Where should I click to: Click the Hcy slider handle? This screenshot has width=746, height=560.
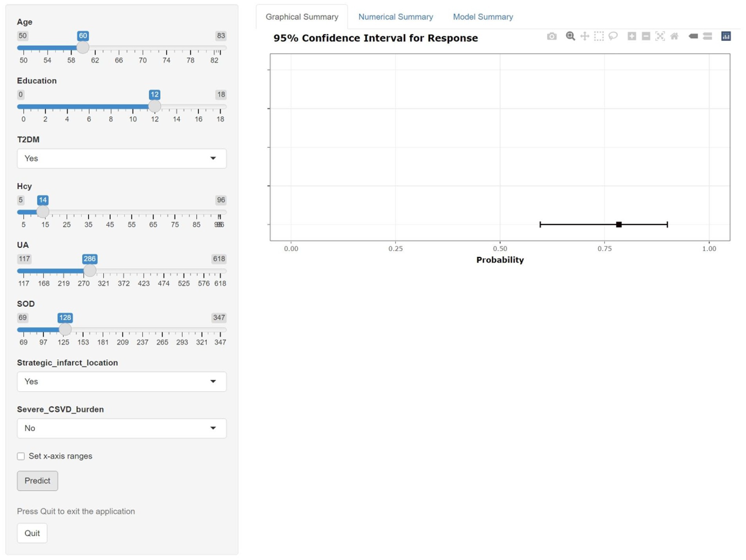tap(43, 212)
